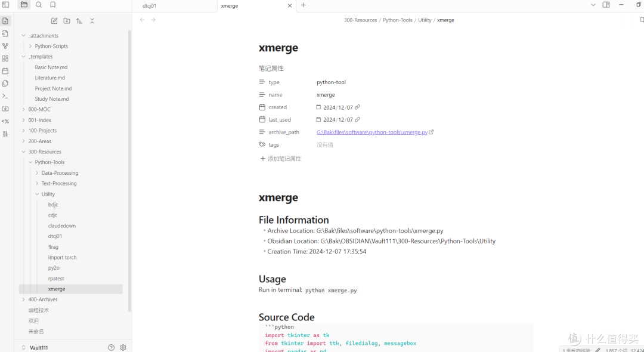Open the search magnifier panel

point(39,5)
